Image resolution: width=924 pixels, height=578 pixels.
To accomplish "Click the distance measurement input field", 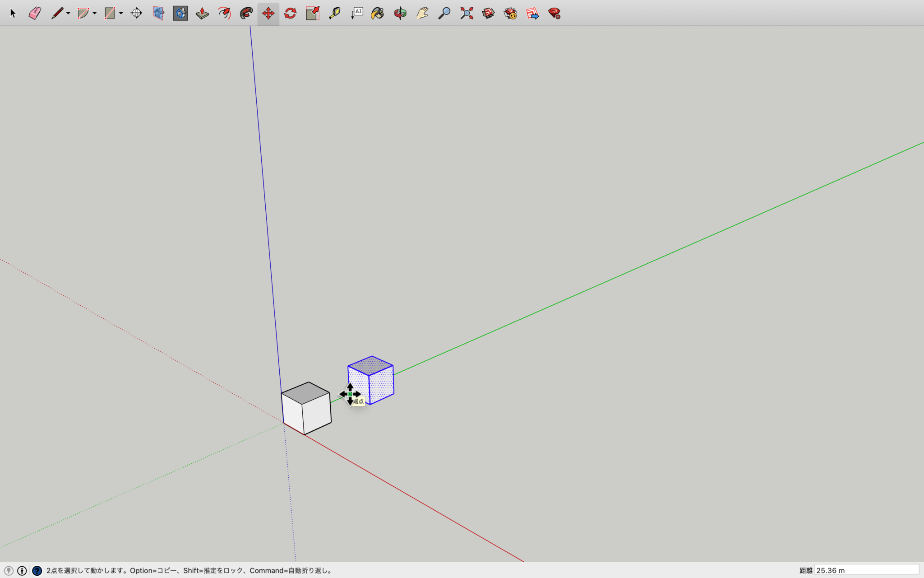I will coord(866,570).
